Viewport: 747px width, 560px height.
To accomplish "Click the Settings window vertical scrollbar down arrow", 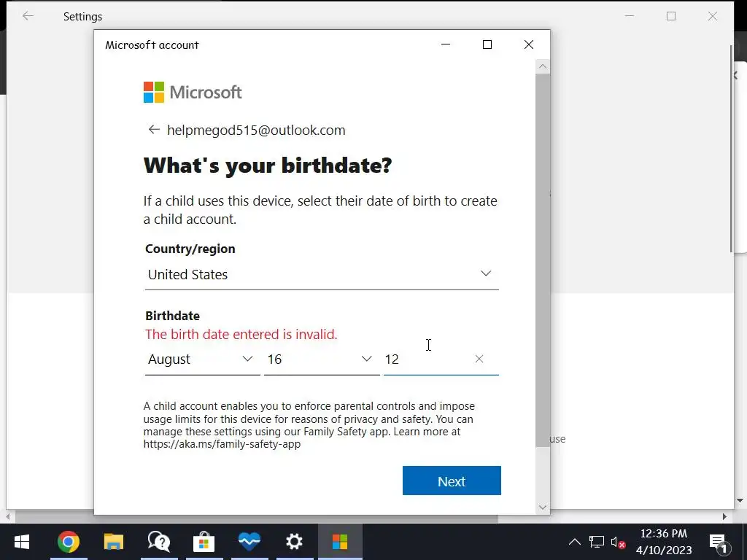I will pos(740,500).
